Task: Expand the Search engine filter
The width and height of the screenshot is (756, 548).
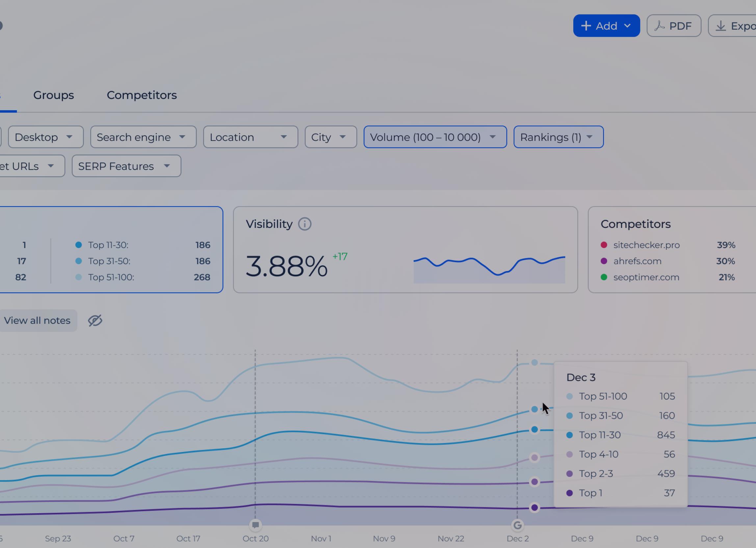Action: [143, 137]
